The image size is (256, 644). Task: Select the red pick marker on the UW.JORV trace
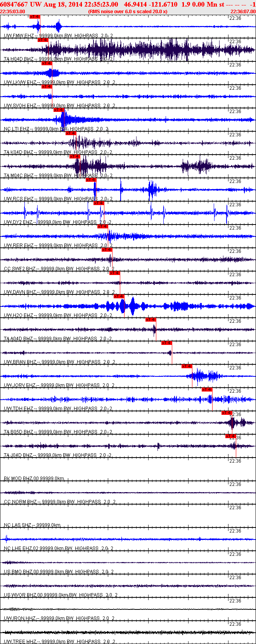tap(187, 366)
